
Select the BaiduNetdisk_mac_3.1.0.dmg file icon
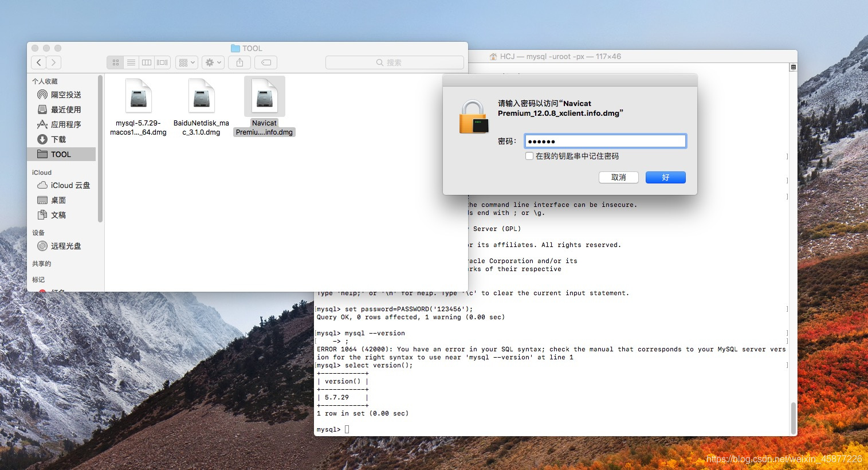(201, 96)
